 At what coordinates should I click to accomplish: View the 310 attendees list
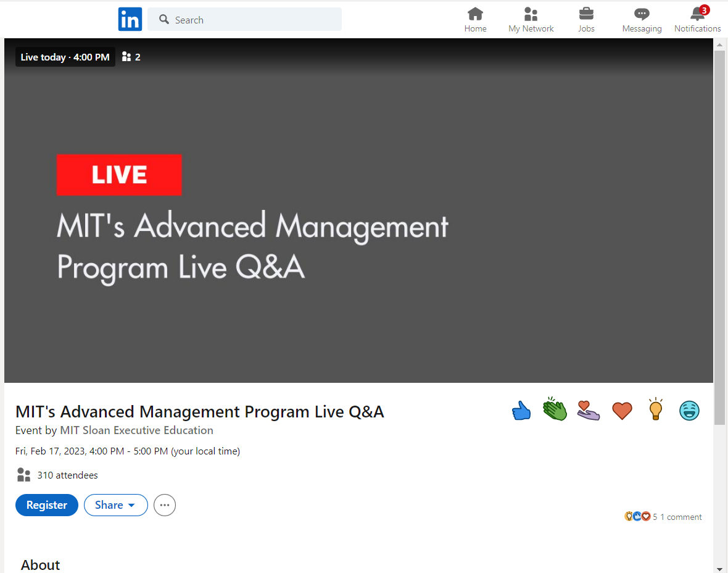68,475
